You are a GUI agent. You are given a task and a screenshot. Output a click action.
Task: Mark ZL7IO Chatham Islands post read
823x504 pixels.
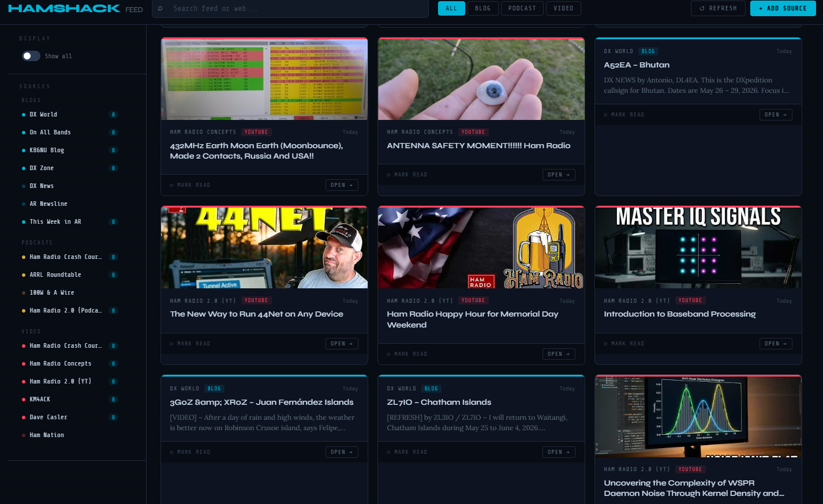[x=407, y=452]
